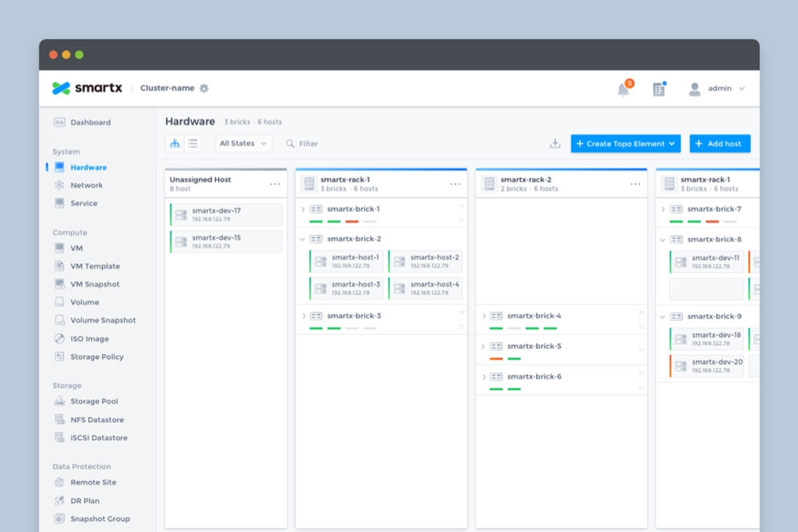Open the task list icon in header
The height and width of the screenshot is (532, 798).
coord(659,90)
